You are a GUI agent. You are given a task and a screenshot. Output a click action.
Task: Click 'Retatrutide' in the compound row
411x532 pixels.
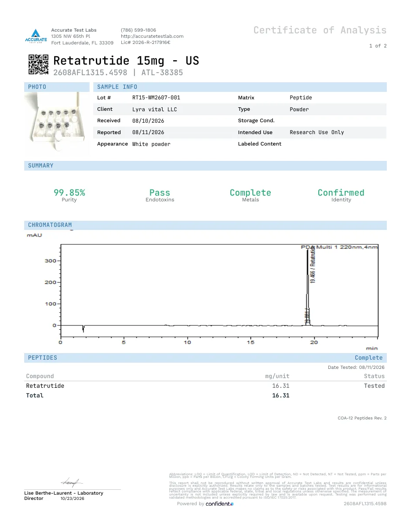click(45, 386)
